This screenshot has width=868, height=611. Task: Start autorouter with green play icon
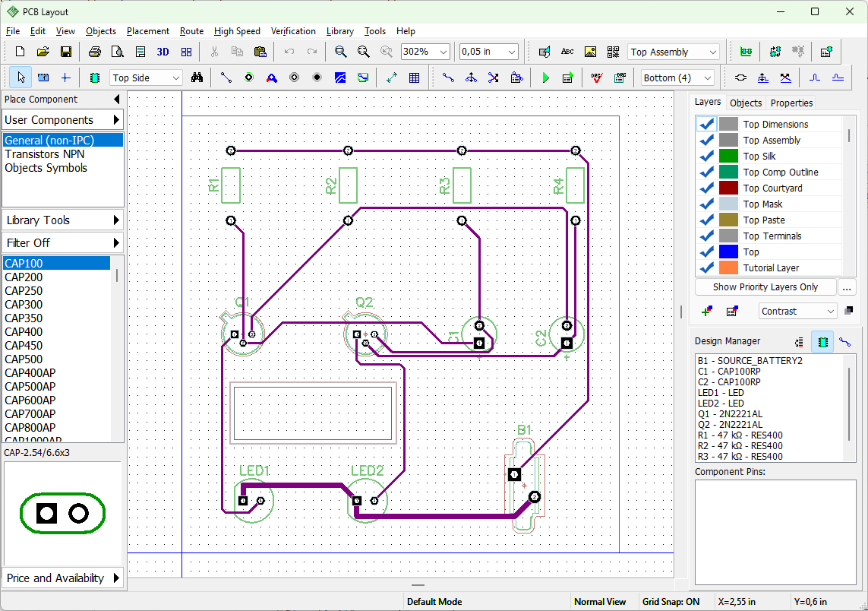coord(545,78)
